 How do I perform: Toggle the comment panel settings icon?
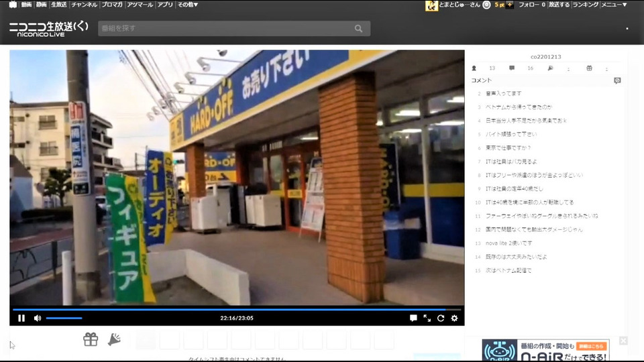click(617, 80)
